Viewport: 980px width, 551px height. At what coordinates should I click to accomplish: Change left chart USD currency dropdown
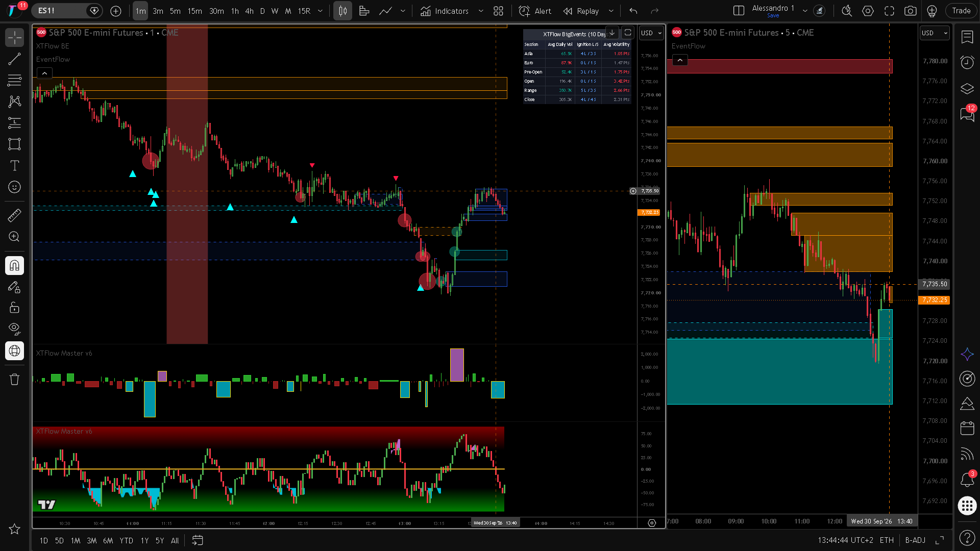click(651, 33)
